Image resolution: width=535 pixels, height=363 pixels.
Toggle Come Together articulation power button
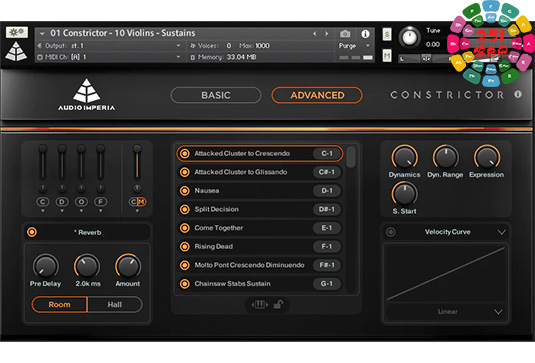185,228
